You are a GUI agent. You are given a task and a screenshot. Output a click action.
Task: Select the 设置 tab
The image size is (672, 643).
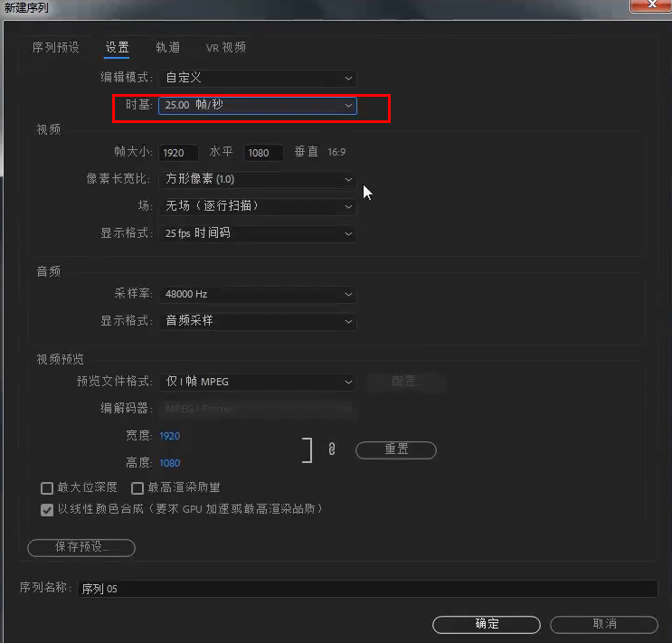coord(117,47)
